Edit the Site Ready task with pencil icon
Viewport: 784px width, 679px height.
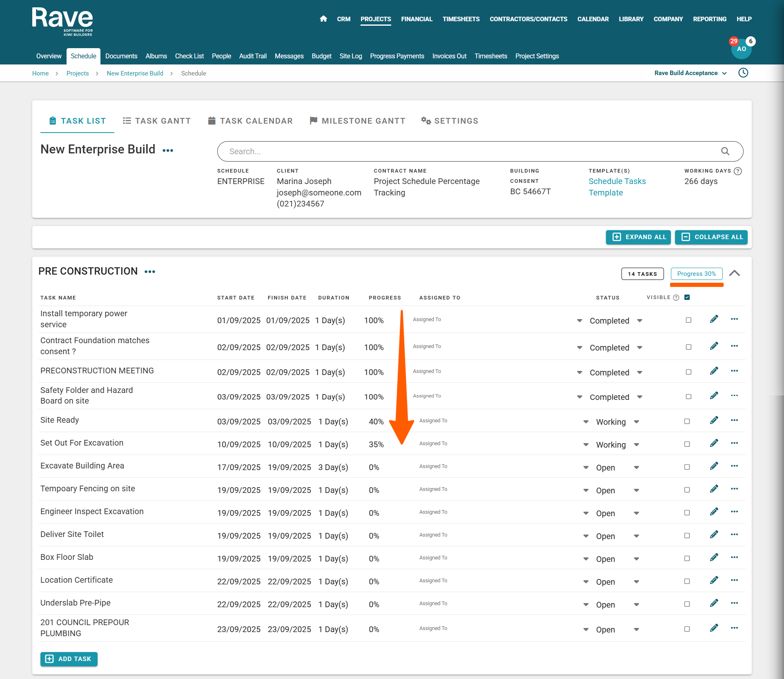click(714, 421)
